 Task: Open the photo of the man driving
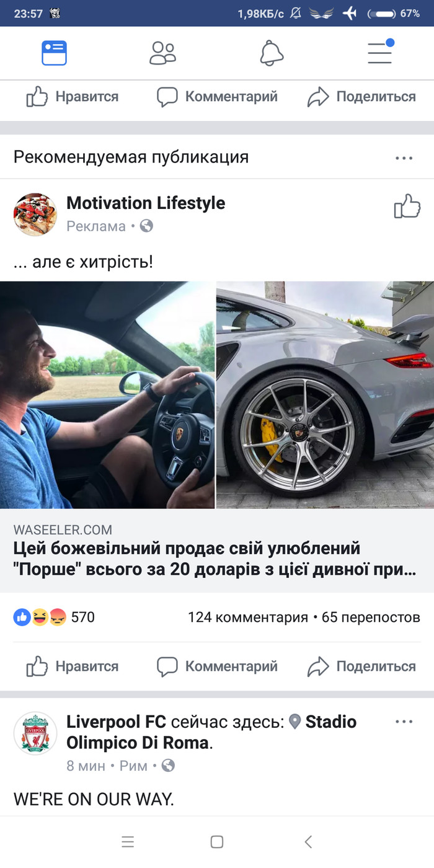coord(107,395)
